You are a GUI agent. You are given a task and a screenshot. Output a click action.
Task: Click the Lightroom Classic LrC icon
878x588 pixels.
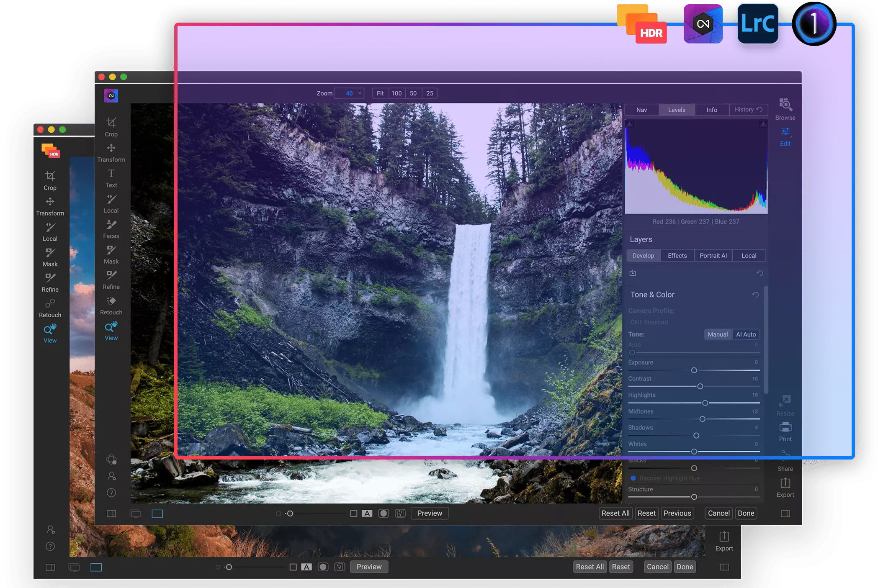click(x=758, y=24)
